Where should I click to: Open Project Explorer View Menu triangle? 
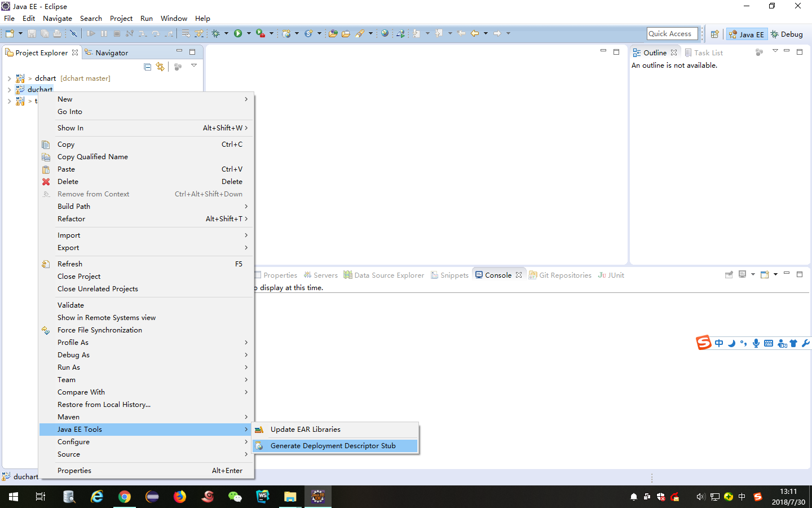[194, 66]
